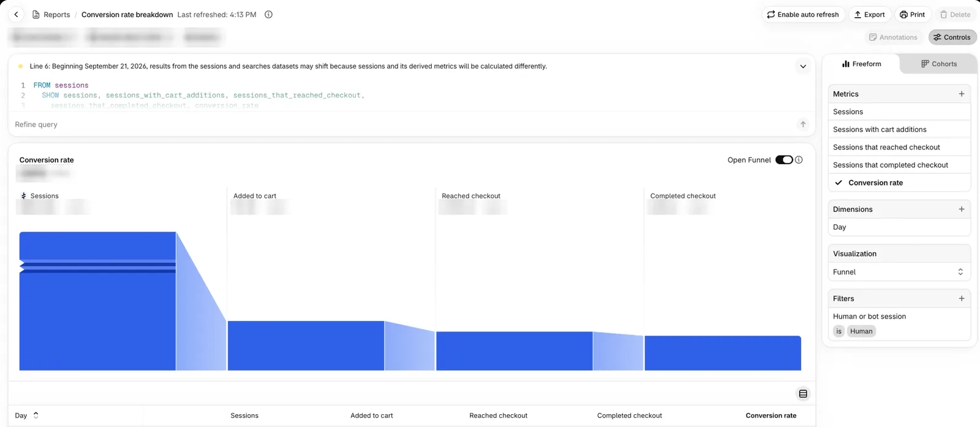Click query line 1 'FROM sessions'
980x427 pixels.
tap(61, 85)
